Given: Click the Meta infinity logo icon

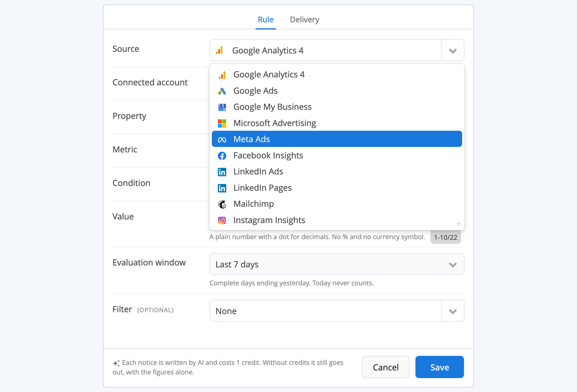Looking at the screenshot, I should click(222, 140).
